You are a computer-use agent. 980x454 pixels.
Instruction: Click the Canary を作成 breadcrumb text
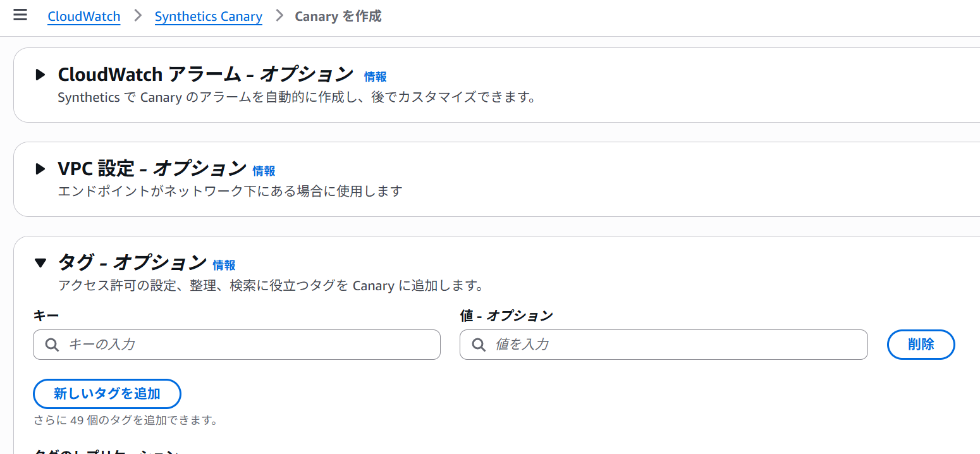point(338,16)
